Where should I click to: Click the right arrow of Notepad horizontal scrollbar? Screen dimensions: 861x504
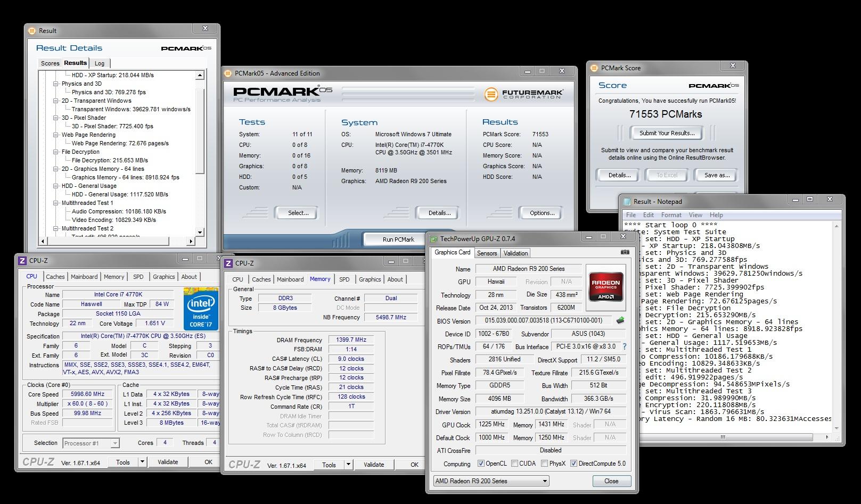click(x=827, y=437)
